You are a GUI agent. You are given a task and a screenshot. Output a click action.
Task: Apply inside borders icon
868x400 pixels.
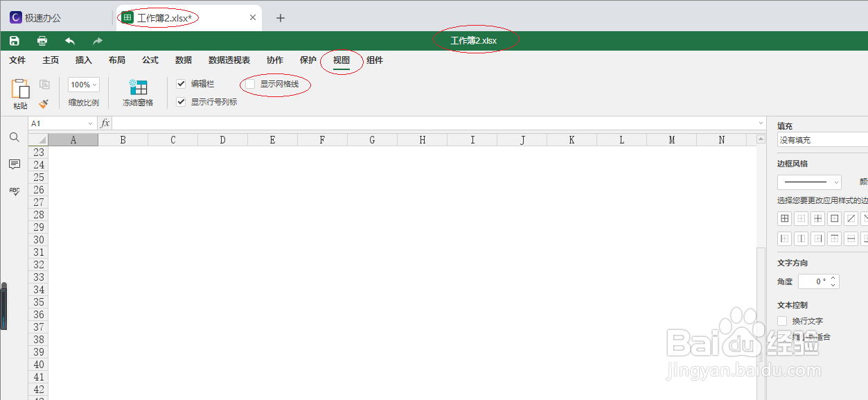coord(818,218)
